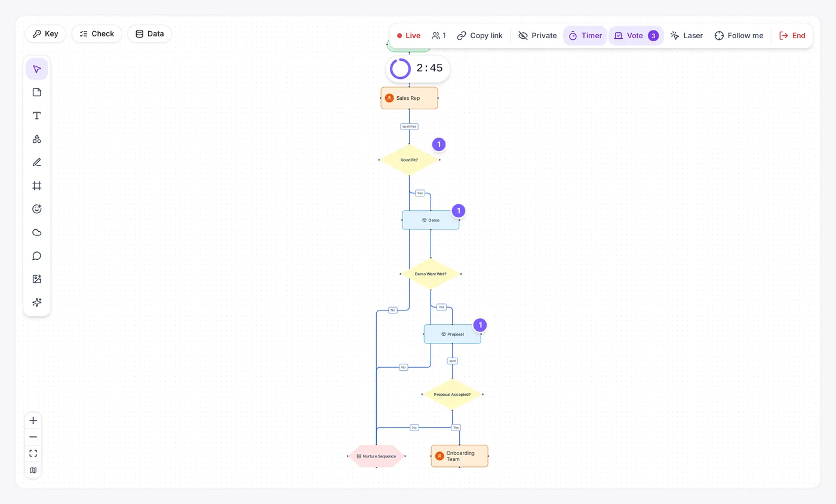The width and height of the screenshot is (836, 504).
Task: Zoom in with the plus button
Action: (33, 420)
